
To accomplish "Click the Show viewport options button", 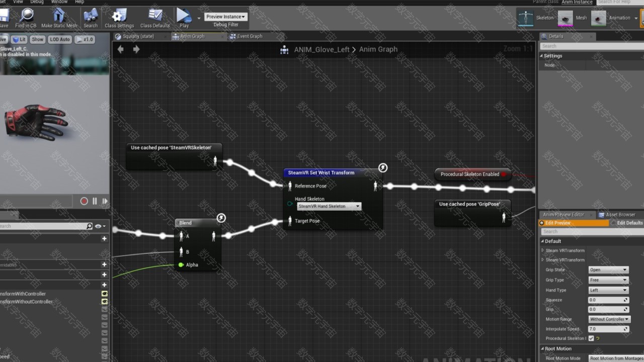I will (38, 39).
